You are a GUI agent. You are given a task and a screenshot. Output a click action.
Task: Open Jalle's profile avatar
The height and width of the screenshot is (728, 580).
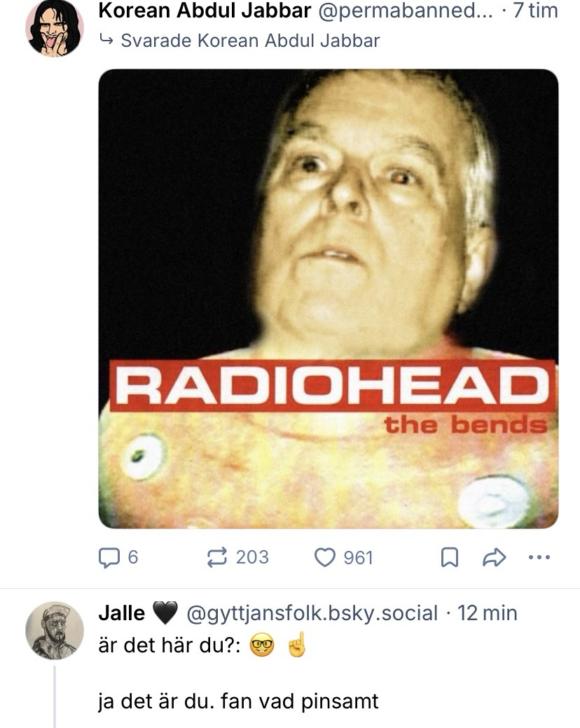[55, 631]
